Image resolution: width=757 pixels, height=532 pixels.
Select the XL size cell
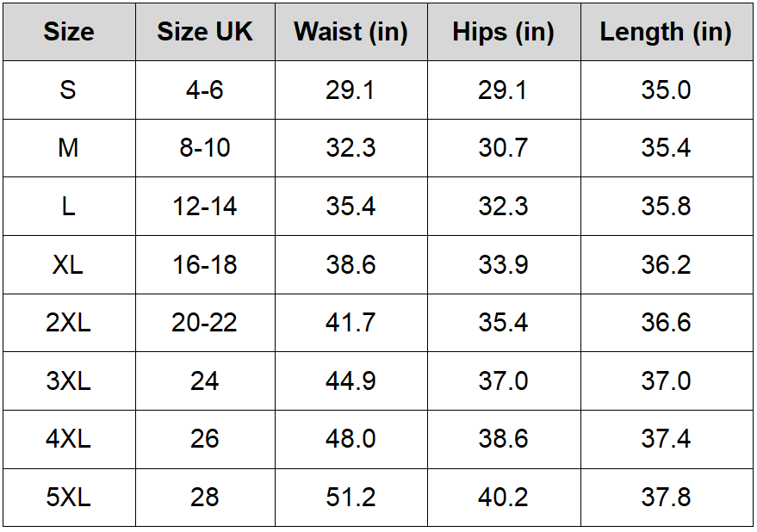(69, 264)
